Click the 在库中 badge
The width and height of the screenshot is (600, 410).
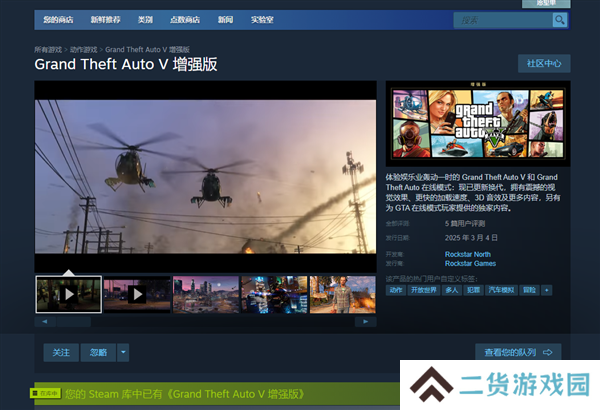point(45,393)
